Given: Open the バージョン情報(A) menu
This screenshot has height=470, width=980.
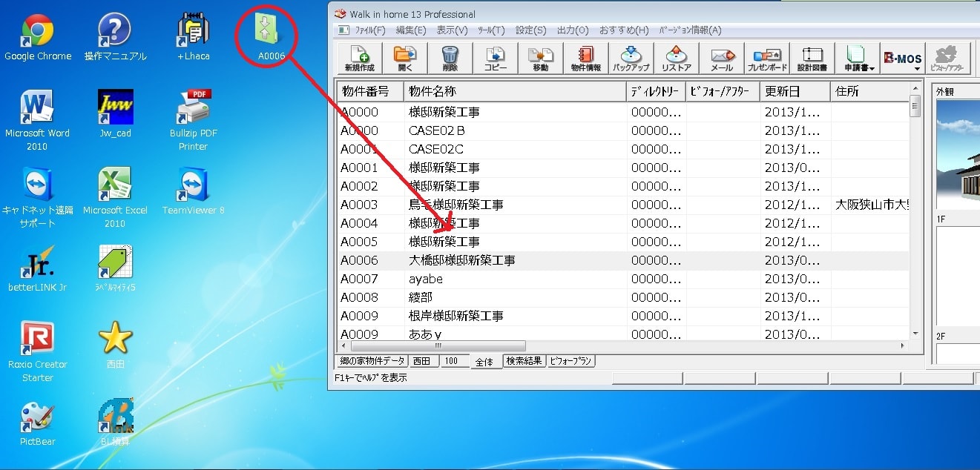Looking at the screenshot, I should click(x=690, y=30).
